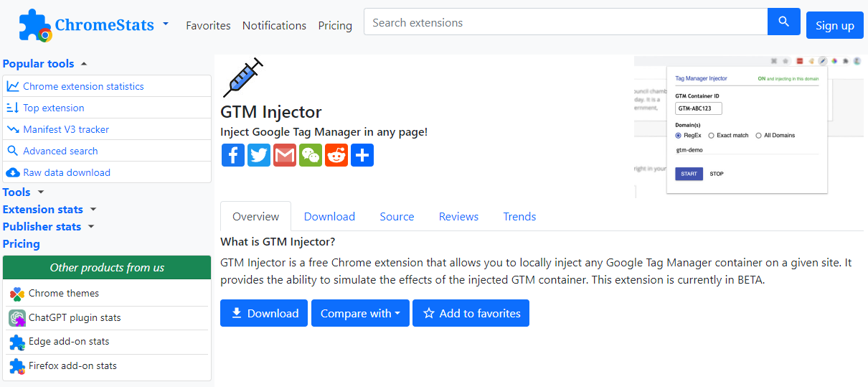Expand the Extension stats section

pyautogui.click(x=93, y=210)
